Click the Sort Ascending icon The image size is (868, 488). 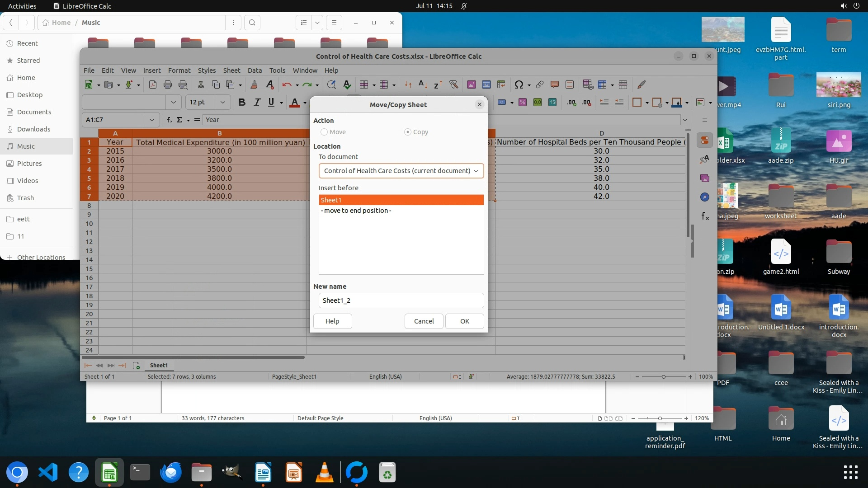pos(423,84)
